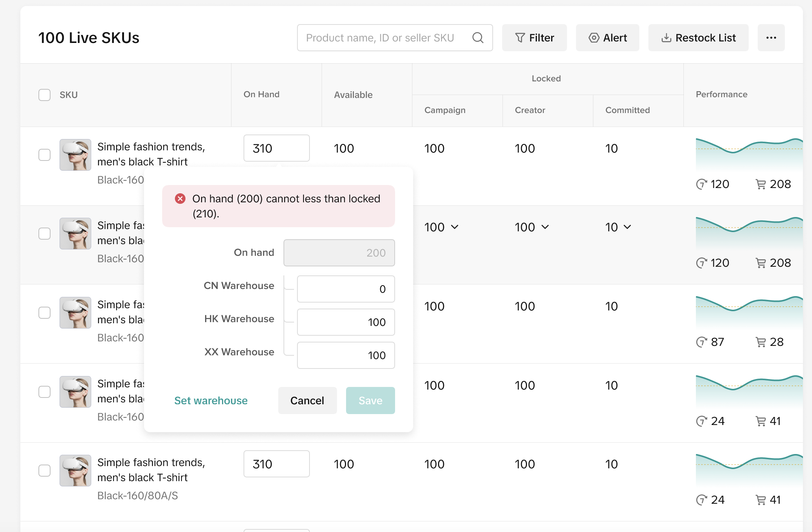Toggle the select-all SKU checkbox

[44, 95]
